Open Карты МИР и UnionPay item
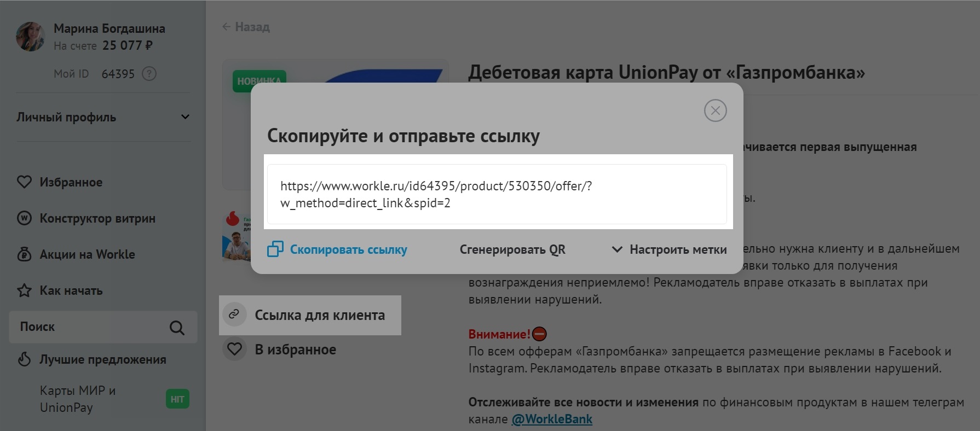The height and width of the screenshot is (431, 980). coord(77,399)
